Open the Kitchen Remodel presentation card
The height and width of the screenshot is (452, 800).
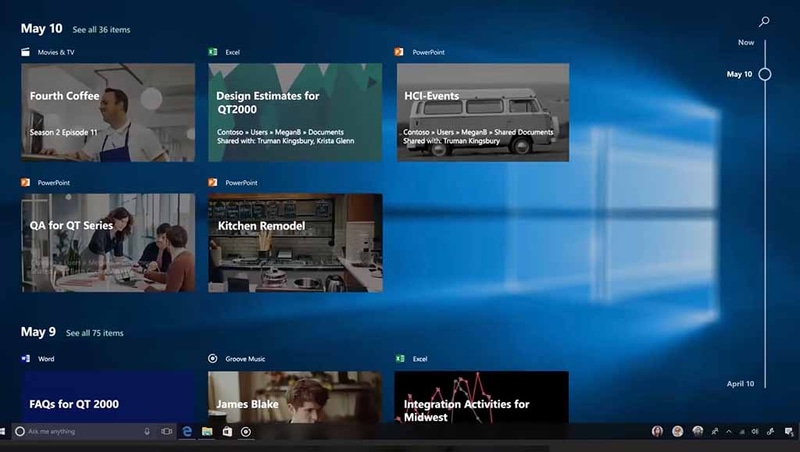click(x=295, y=243)
